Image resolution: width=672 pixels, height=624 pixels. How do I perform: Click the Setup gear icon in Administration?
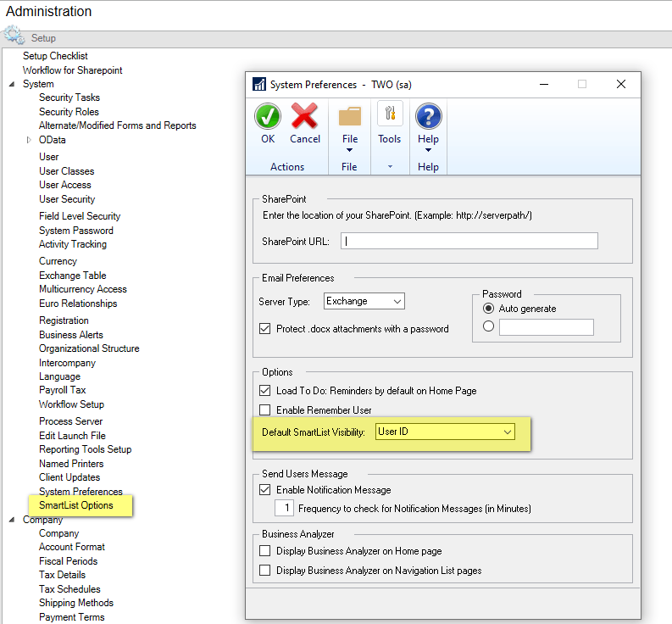14,35
